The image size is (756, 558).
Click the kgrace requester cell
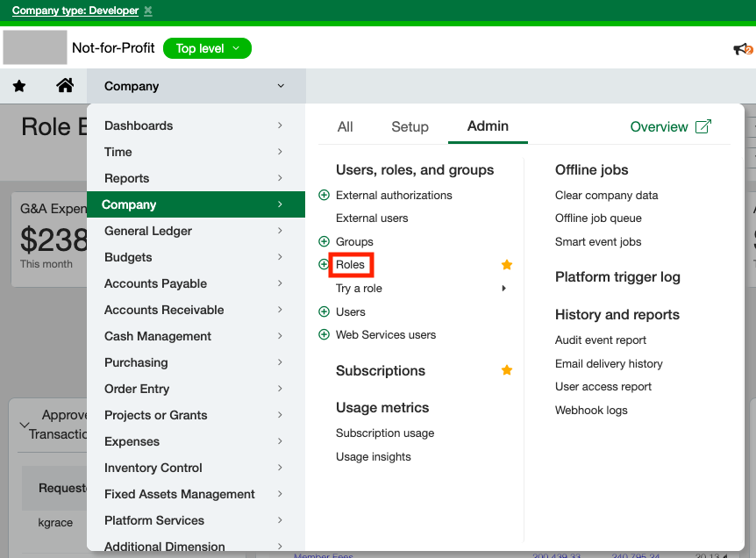coord(55,522)
